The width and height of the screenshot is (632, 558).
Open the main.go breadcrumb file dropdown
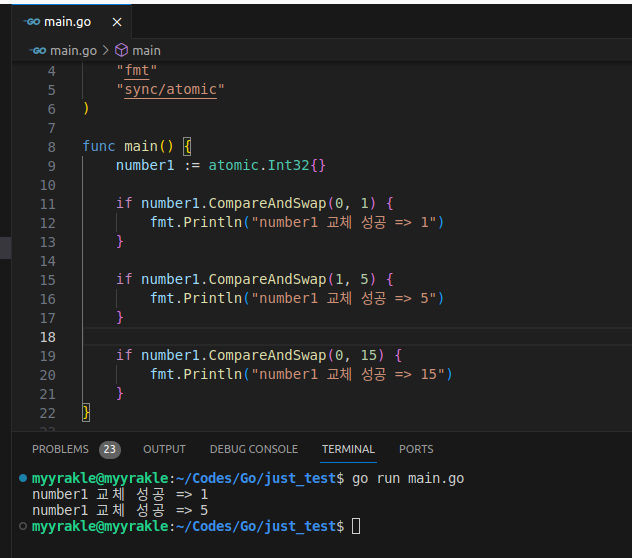tap(71, 50)
